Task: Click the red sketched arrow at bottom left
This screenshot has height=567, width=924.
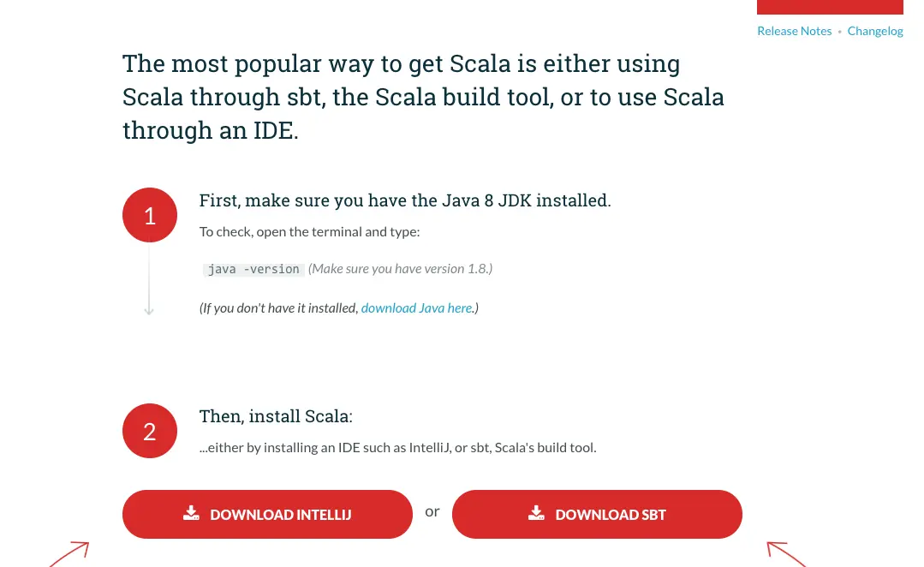Action: pos(70,553)
